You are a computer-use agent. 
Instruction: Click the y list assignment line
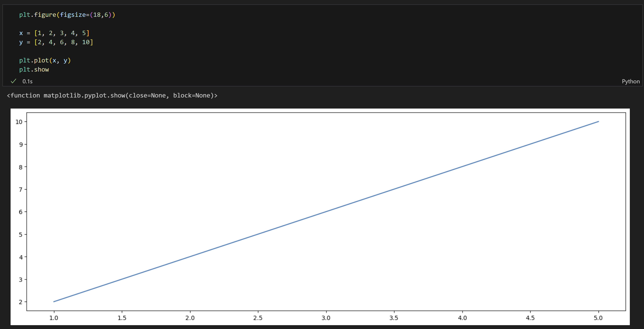click(56, 42)
